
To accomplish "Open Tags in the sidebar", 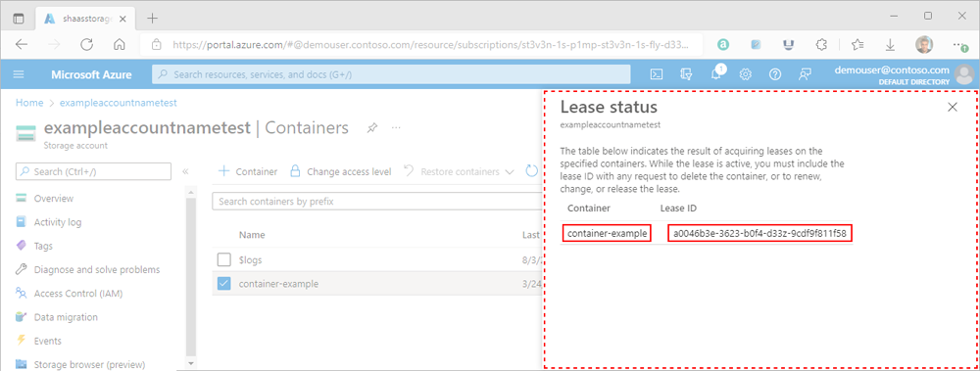I will (x=43, y=246).
